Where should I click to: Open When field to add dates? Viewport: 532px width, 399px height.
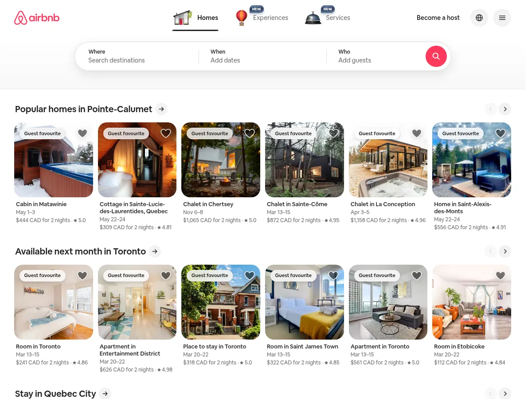[x=248, y=56]
